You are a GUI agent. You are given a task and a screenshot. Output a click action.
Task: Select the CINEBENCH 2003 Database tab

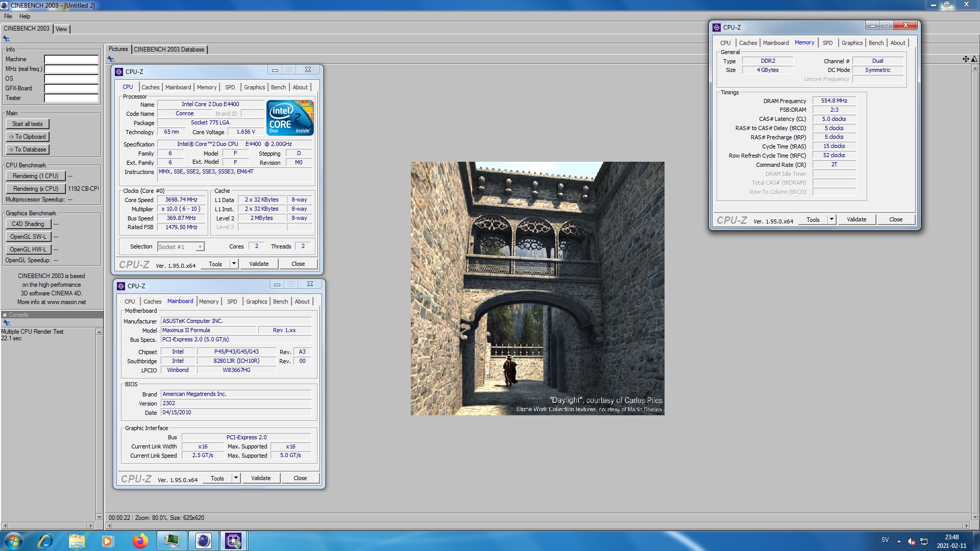(169, 49)
